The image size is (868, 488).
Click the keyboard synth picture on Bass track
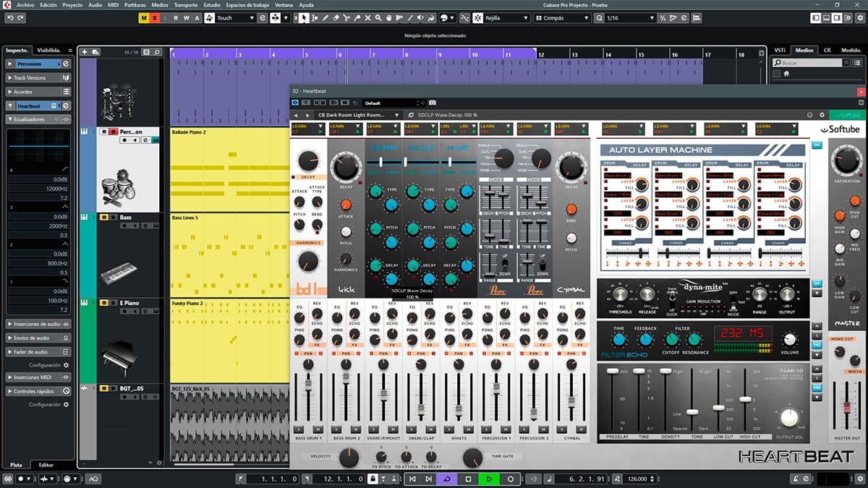point(117,274)
